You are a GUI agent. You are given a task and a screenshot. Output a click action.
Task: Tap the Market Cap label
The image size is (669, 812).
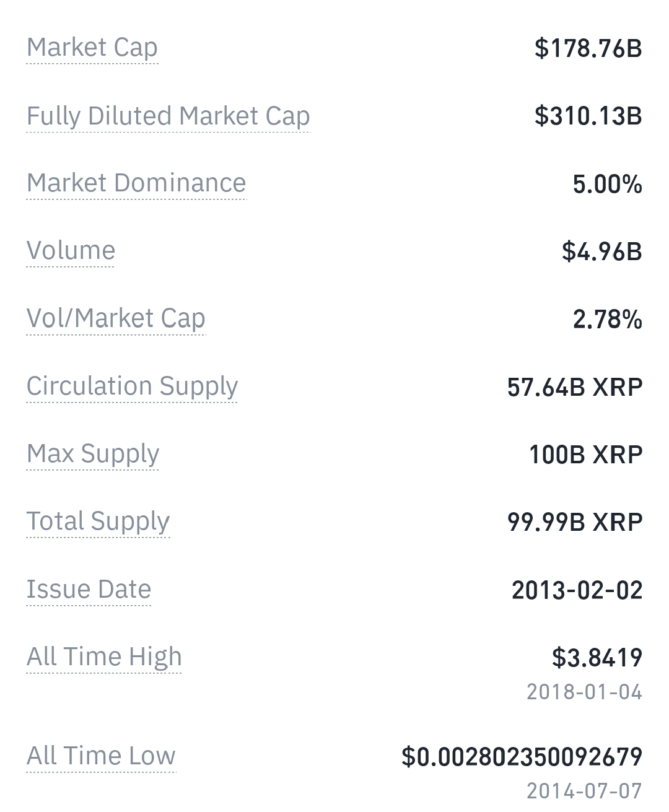(92, 48)
